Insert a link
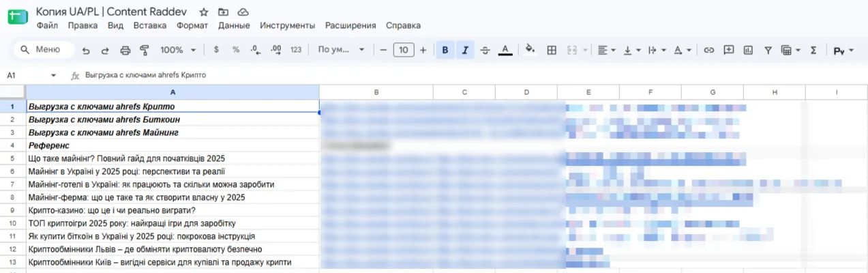Viewport: 868px width, 273px height. [709, 50]
